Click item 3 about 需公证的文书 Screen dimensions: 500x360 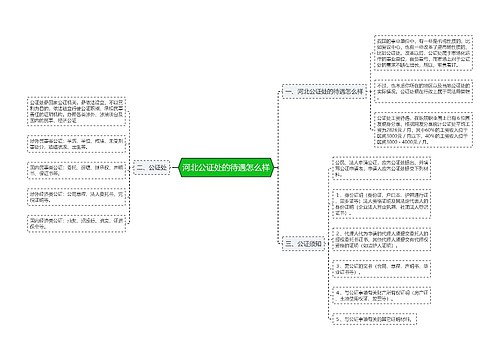coord(382,269)
